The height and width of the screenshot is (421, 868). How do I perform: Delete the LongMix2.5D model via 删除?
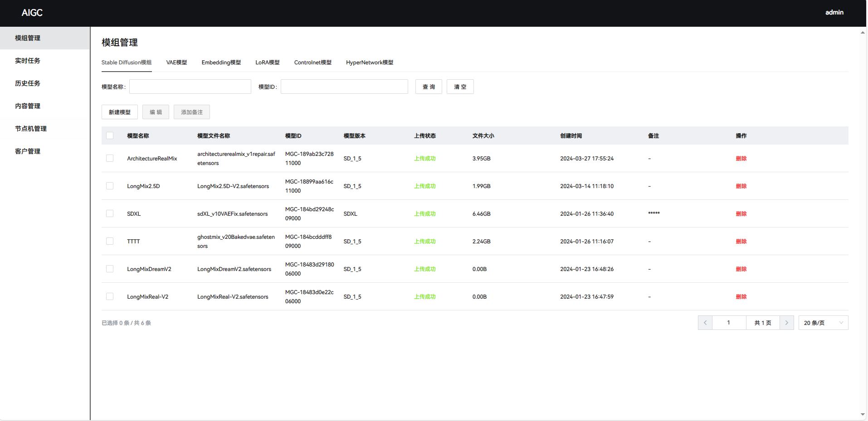[741, 186]
